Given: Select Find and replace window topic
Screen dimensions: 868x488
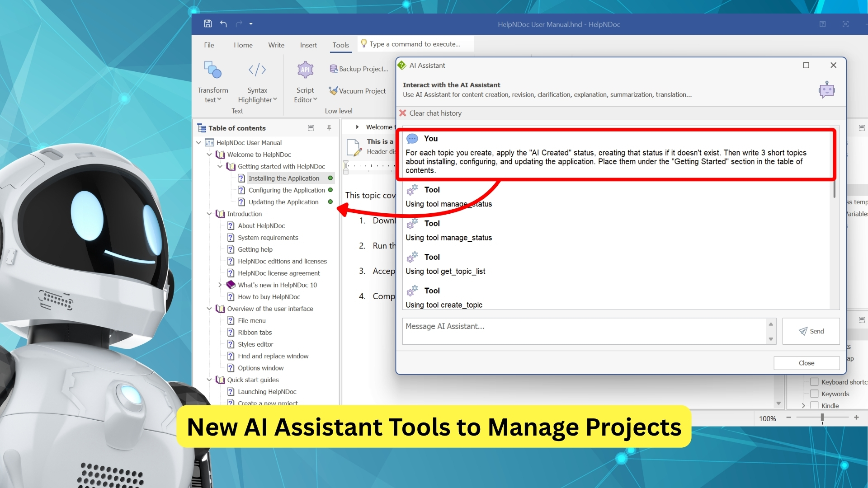Looking at the screenshot, I should pos(273,356).
